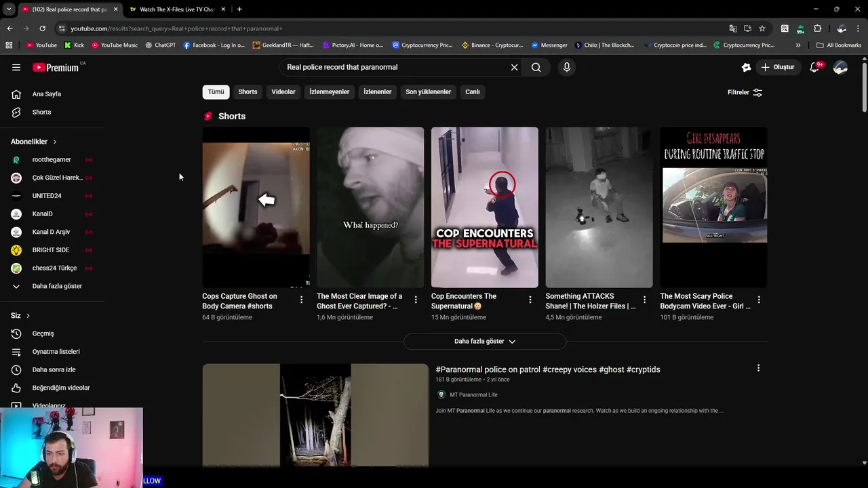Open three-dot menu for Paranormal police on patrol video
868x488 pixels.
[758, 368]
